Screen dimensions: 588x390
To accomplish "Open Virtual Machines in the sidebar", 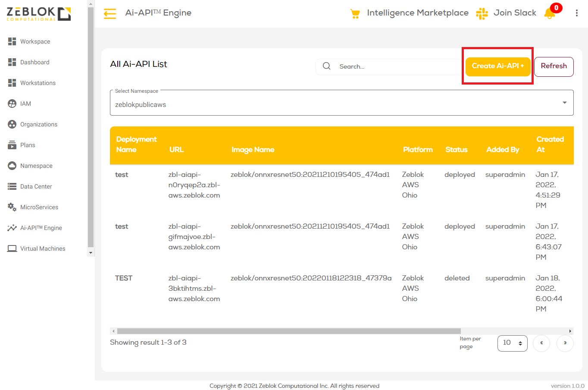I will click(x=43, y=248).
